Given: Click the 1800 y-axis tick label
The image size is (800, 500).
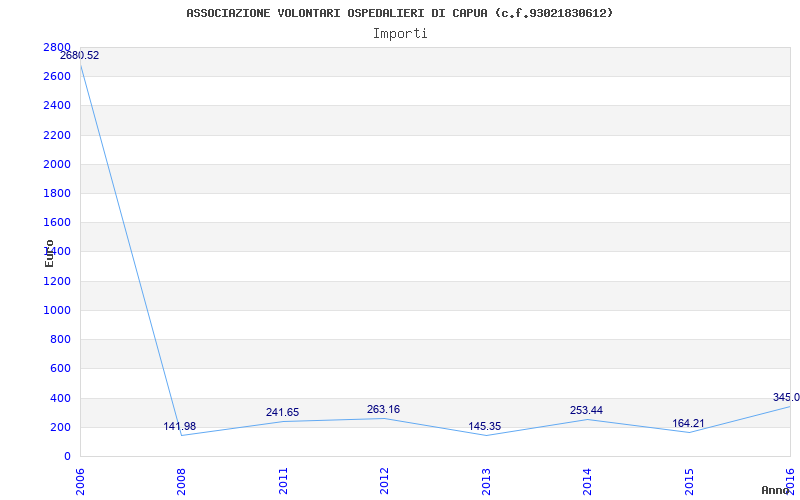Looking at the screenshot, I should (x=57, y=193).
